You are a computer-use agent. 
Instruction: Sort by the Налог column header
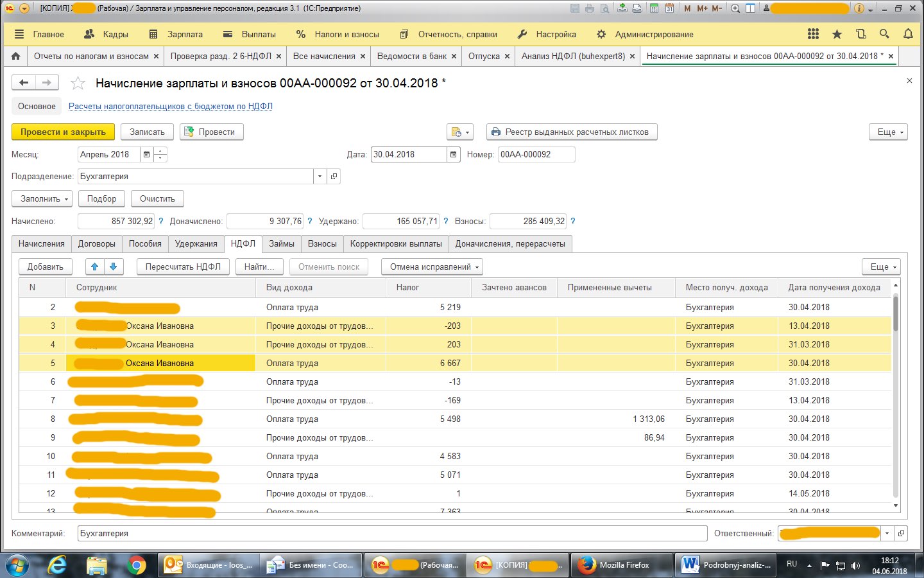pyautogui.click(x=428, y=287)
